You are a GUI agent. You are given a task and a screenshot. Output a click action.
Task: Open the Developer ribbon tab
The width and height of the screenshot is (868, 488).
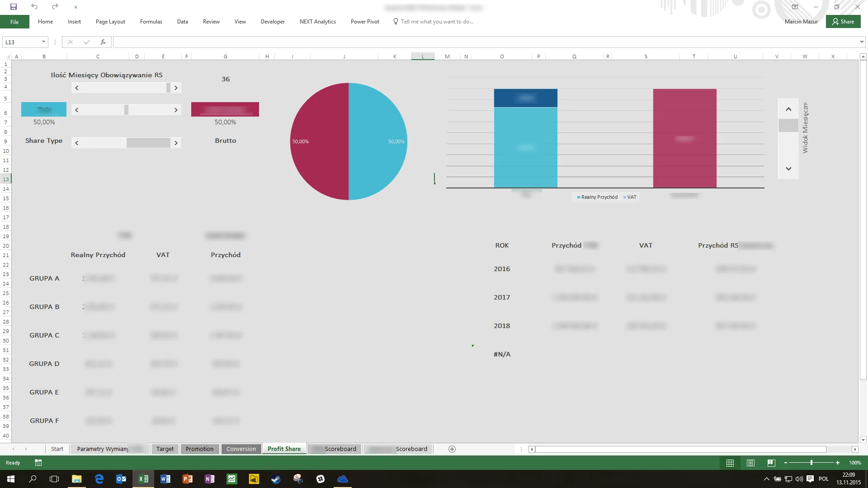pos(273,22)
